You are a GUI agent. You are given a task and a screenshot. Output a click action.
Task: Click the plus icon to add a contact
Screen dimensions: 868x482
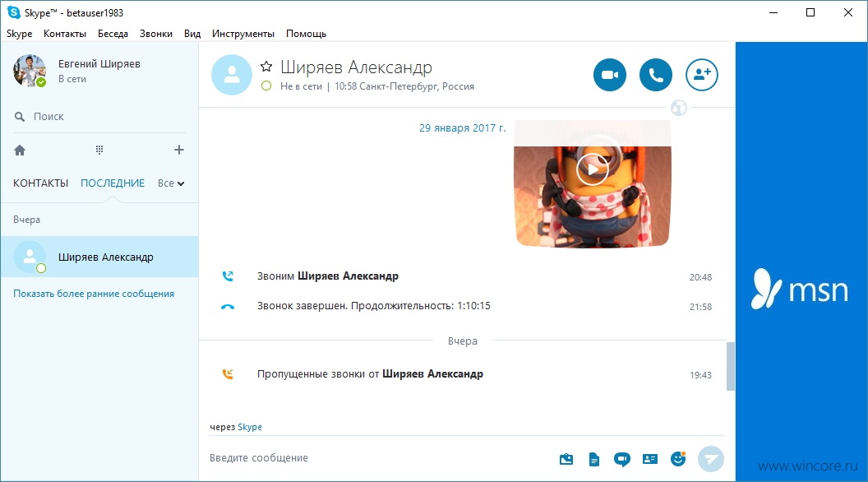(179, 150)
